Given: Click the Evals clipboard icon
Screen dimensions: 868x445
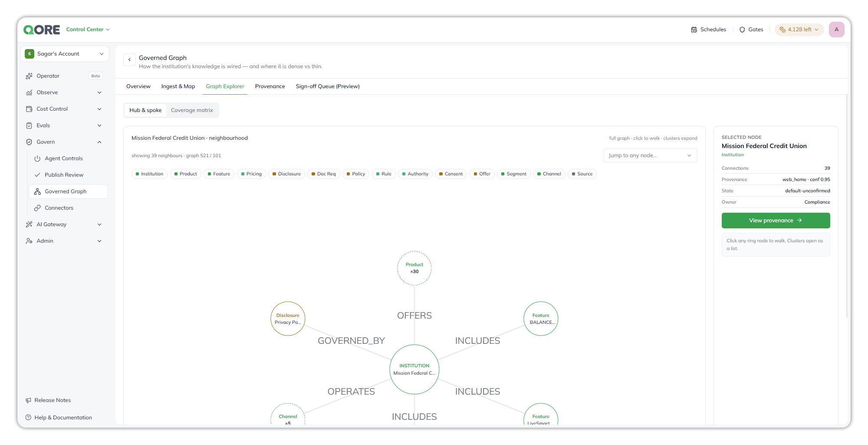Looking at the screenshot, I should pyautogui.click(x=29, y=125).
